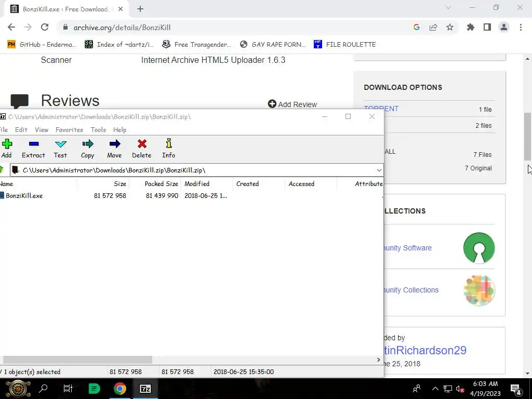Click the taskbar clock showing 6:03 AM

(x=485, y=389)
